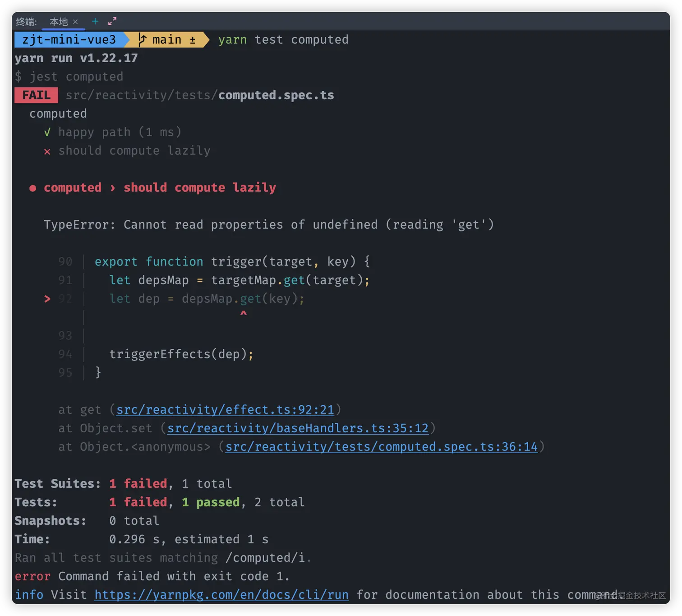This screenshot has width=682, height=616.
Task: Click the red FAIL status badge
Action: pos(36,95)
